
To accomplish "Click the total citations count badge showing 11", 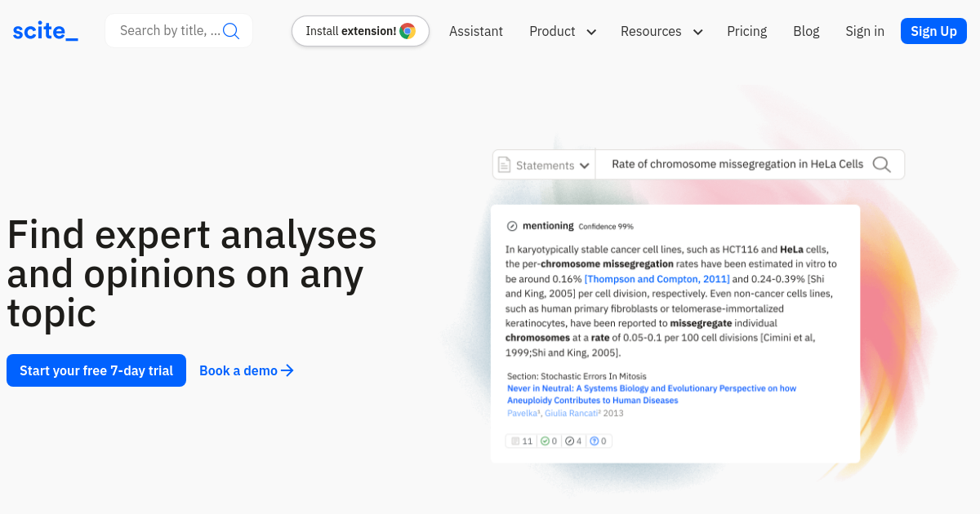I will coord(521,441).
